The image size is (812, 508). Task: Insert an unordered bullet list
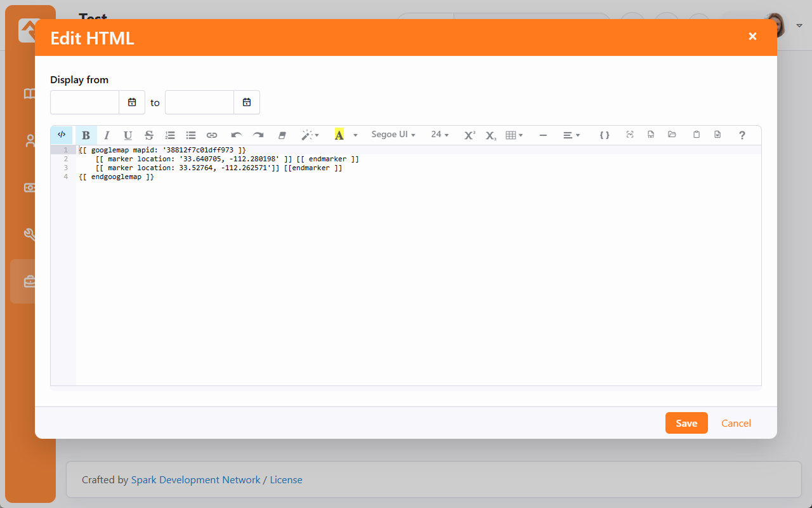pyautogui.click(x=191, y=135)
